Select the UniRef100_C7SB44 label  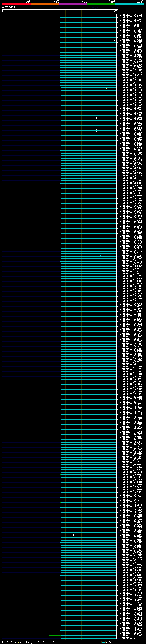coord(131,278)
